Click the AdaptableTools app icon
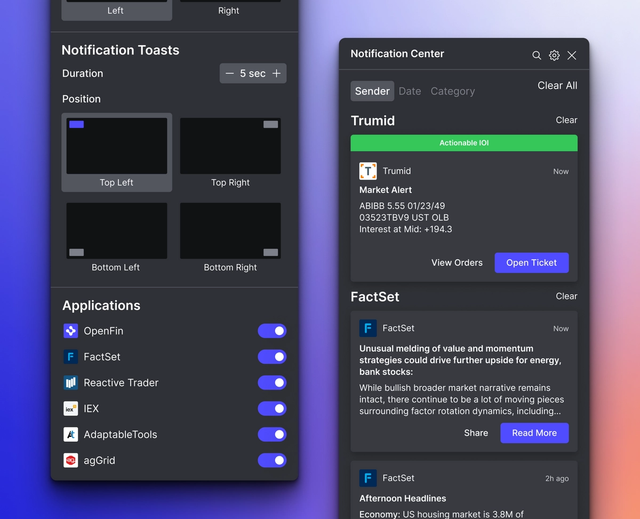 click(x=71, y=435)
